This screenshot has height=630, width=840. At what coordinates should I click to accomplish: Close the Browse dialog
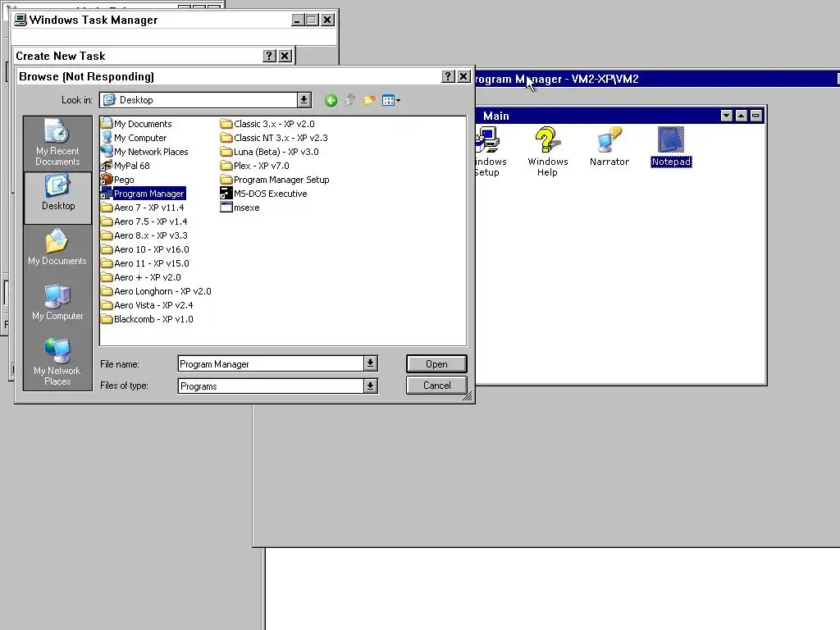click(x=463, y=76)
